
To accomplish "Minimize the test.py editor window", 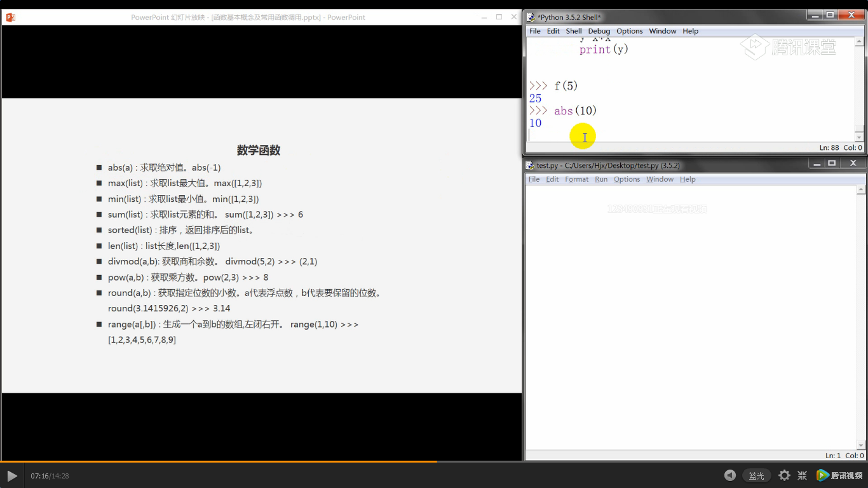I will pyautogui.click(x=817, y=163).
